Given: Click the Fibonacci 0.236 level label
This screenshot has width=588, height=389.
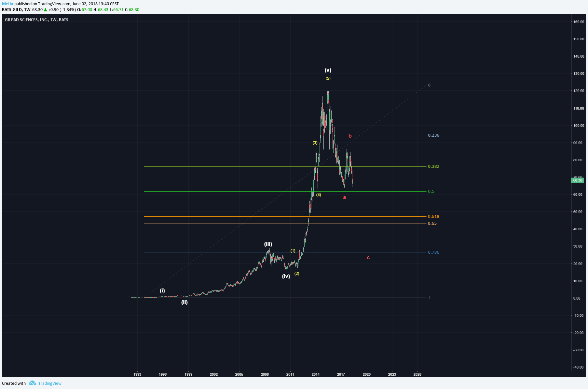Looking at the screenshot, I should click(x=433, y=135).
